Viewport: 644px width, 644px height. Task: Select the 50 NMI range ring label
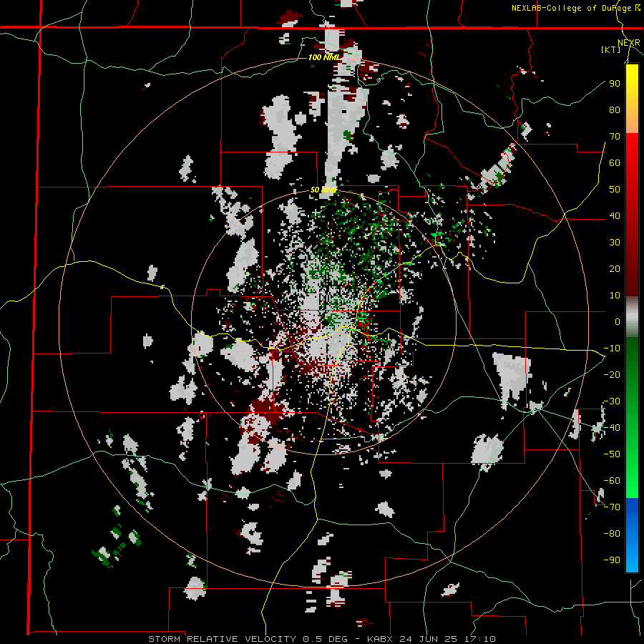pos(323,190)
